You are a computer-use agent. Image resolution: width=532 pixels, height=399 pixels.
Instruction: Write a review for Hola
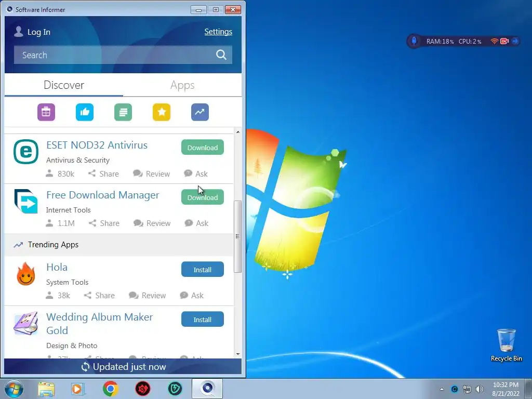[147, 296]
